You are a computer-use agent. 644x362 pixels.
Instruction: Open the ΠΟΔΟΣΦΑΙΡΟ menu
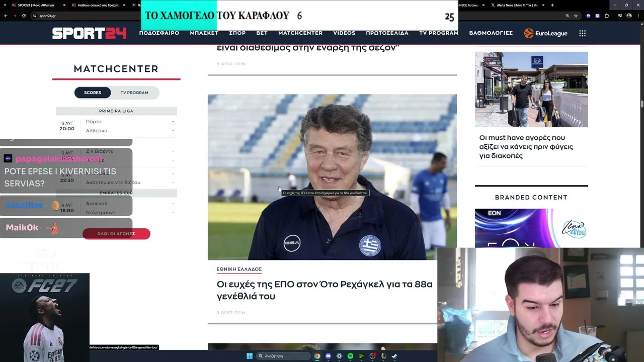pyautogui.click(x=159, y=33)
